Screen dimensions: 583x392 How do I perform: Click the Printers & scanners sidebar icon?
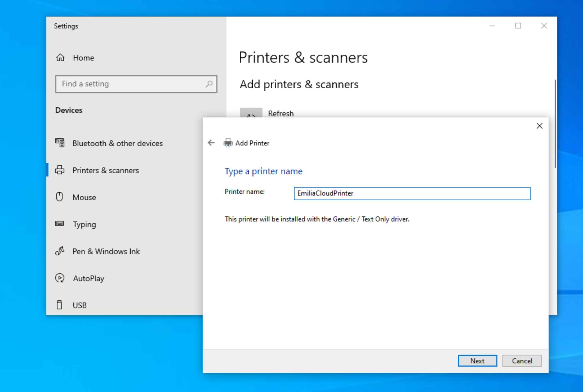tap(60, 170)
